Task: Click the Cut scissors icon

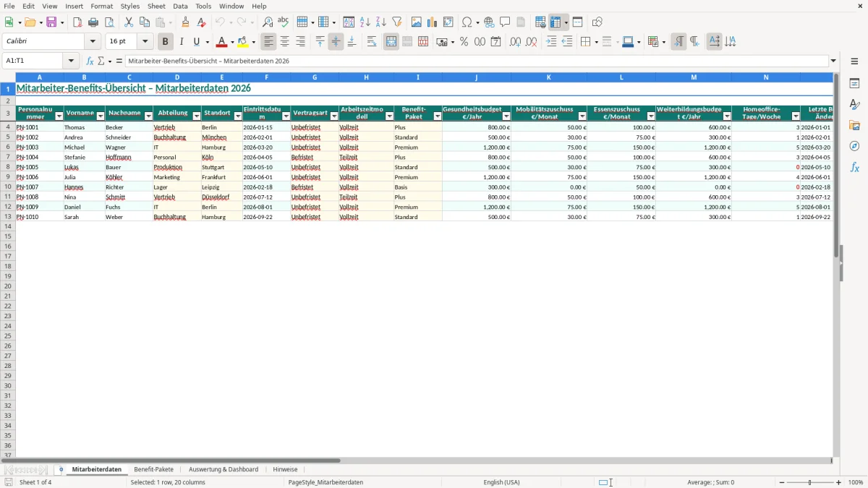Action: [129, 22]
